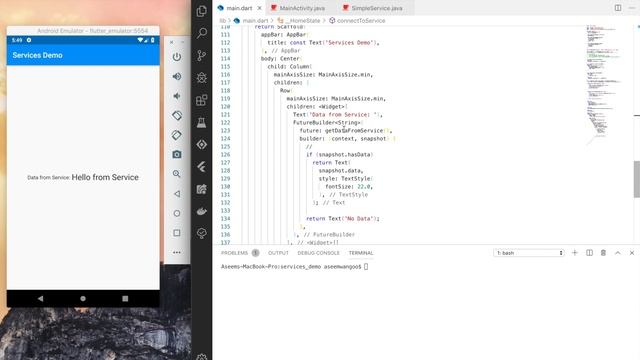
Task: Split the terminal panel
Action: tap(589, 253)
